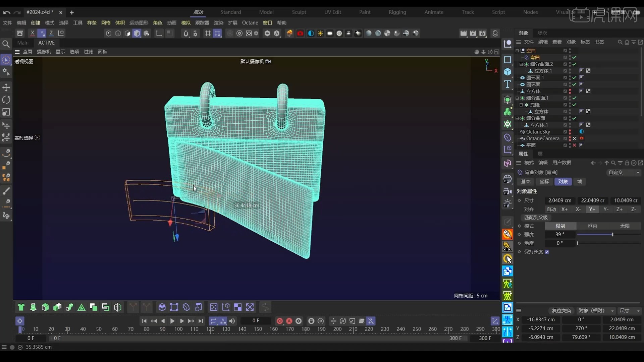Click the light bulb icon in right palette
Viewport: 644px width, 362px height.
[507, 204]
